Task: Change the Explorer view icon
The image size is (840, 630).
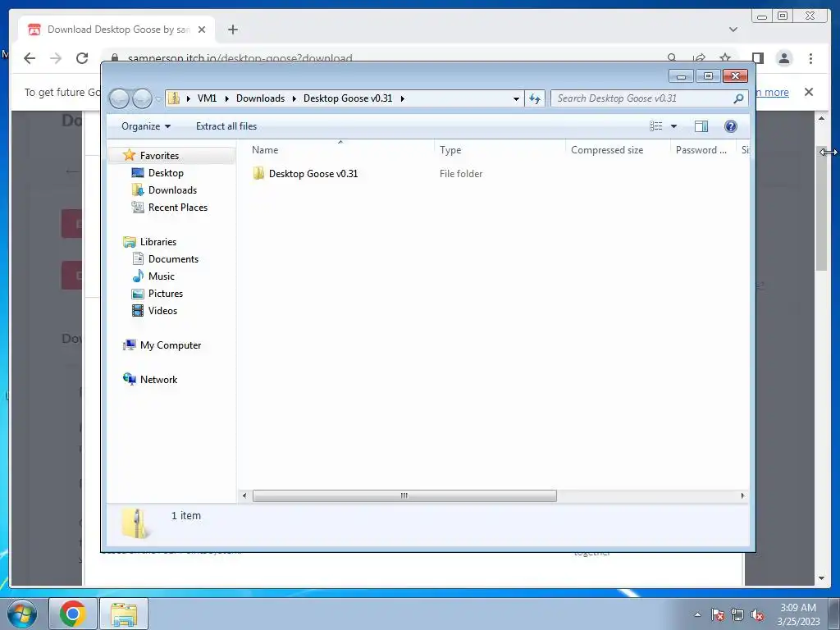Action: (x=656, y=126)
